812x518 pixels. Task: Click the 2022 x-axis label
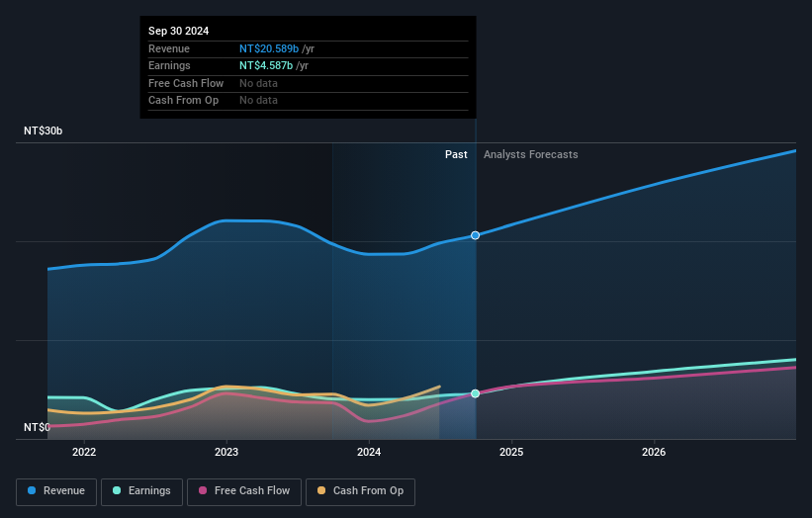[84, 453]
